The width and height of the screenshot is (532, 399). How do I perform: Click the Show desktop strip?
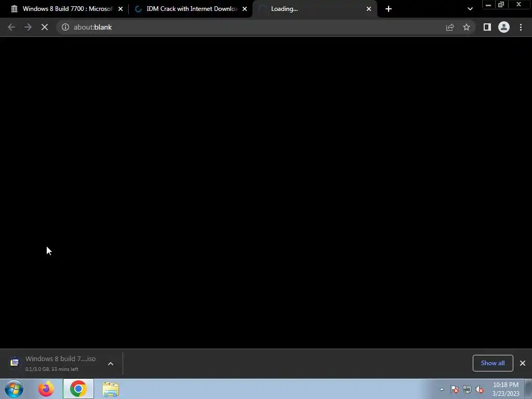pos(528,389)
